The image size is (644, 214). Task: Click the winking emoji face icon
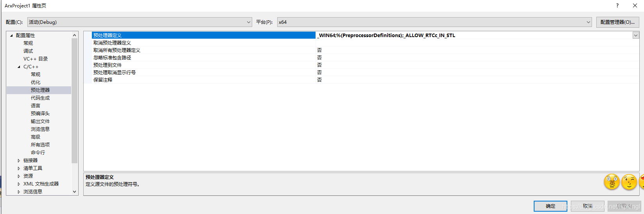pyautogui.click(x=629, y=182)
